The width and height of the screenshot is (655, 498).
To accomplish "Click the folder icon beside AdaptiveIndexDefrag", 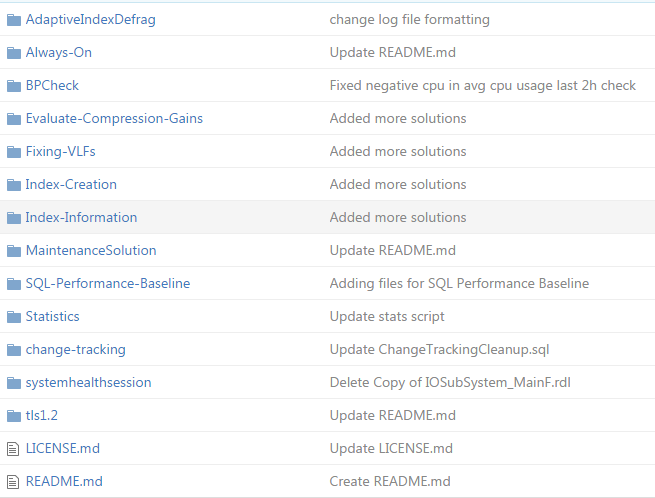I will pos(13,20).
